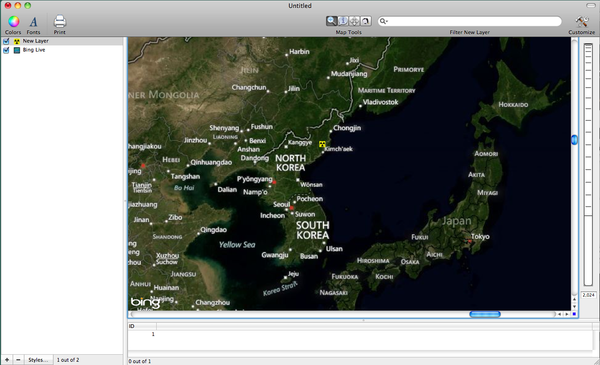Select table row with ID 1
Viewport: 600px width, 365px height.
360,334
